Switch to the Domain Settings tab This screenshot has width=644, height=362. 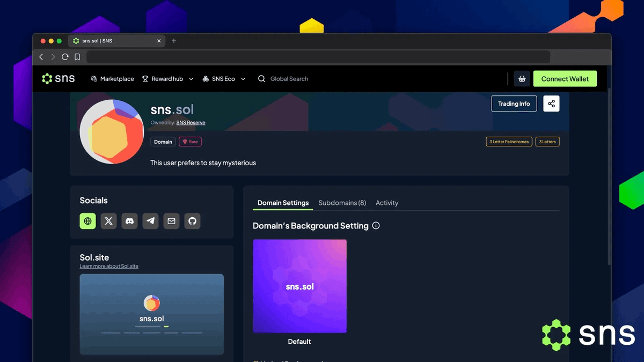283,203
